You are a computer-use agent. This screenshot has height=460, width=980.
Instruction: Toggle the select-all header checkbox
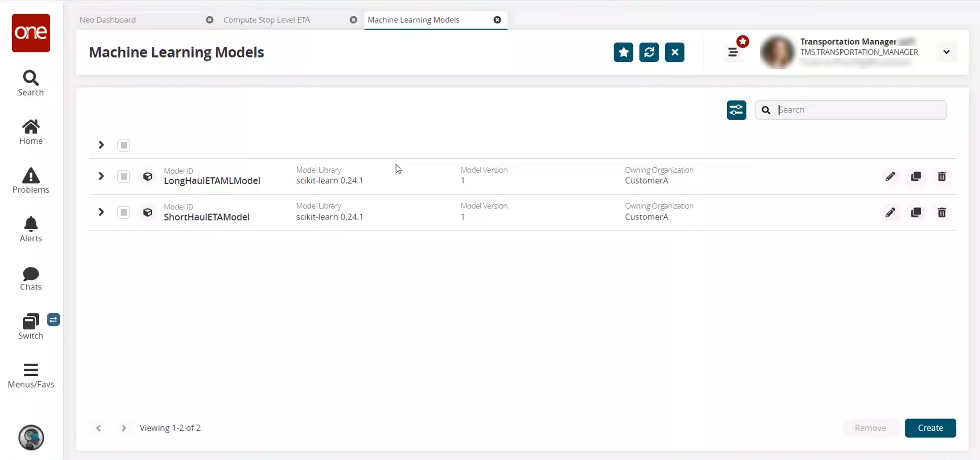[124, 145]
